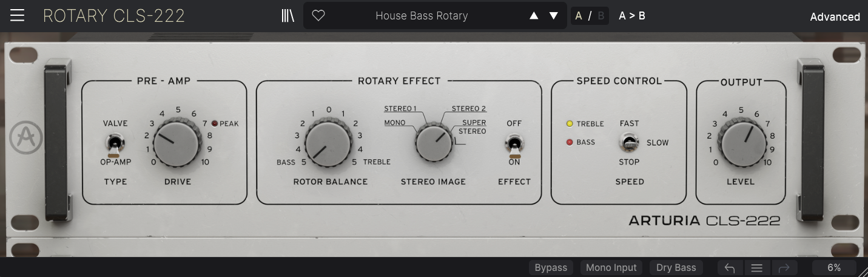
Task: Select Super Stereo image mode label
Action: click(473, 127)
